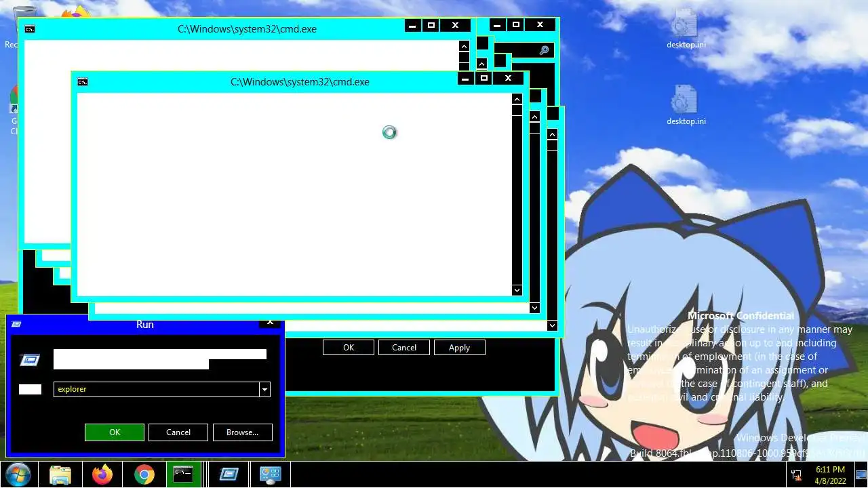Viewport: 868px width, 488px height.
Task: Open the clock showing 6:11 PM
Action: [830, 475]
